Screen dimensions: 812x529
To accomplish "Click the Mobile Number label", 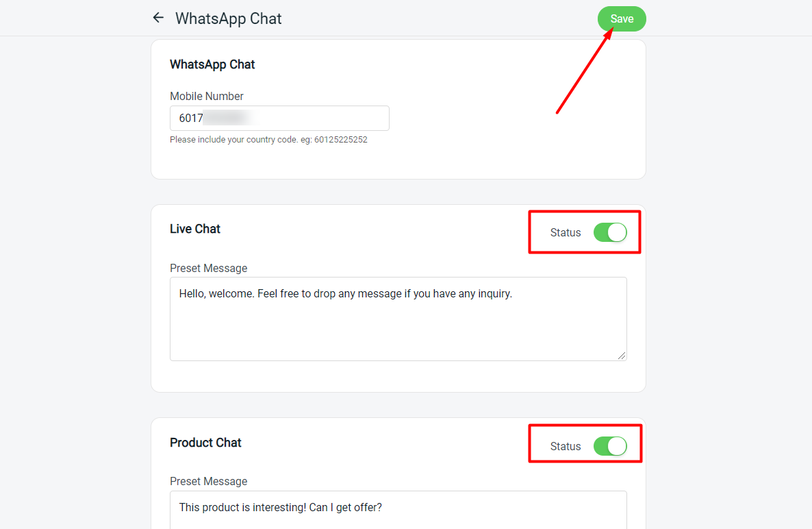I will pyautogui.click(x=207, y=97).
